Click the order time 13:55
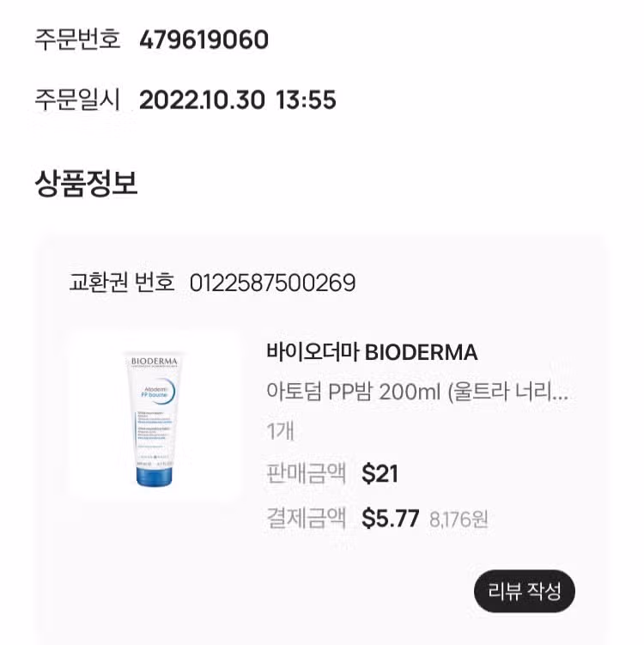Image resolution: width=644 pixels, height=645 pixels. (306, 100)
